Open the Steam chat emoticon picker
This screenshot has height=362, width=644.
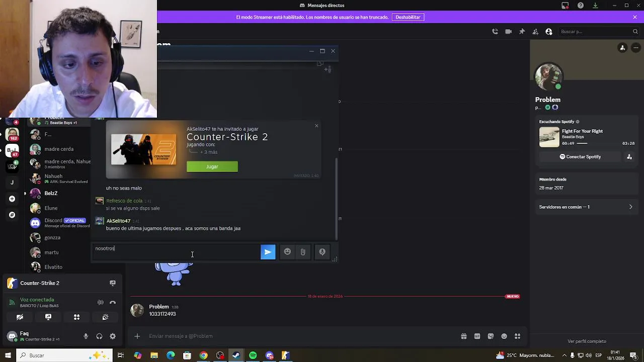[287, 252]
